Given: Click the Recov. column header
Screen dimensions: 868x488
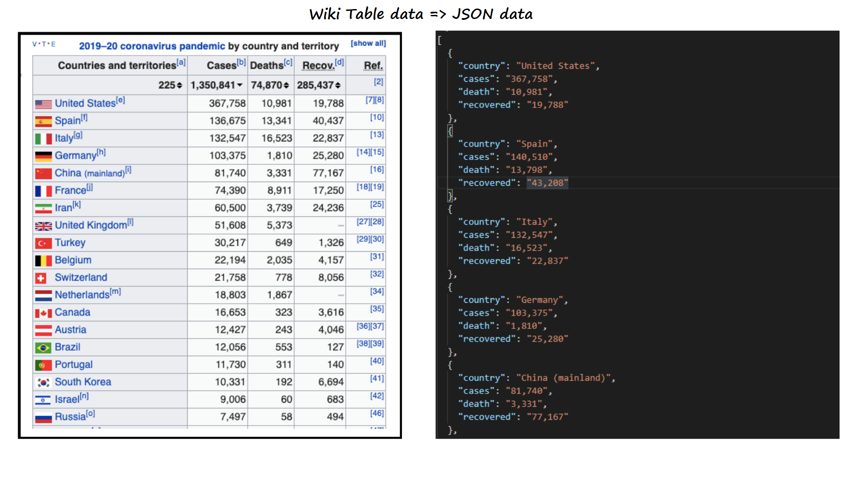Looking at the screenshot, I should [x=318, y=66].
